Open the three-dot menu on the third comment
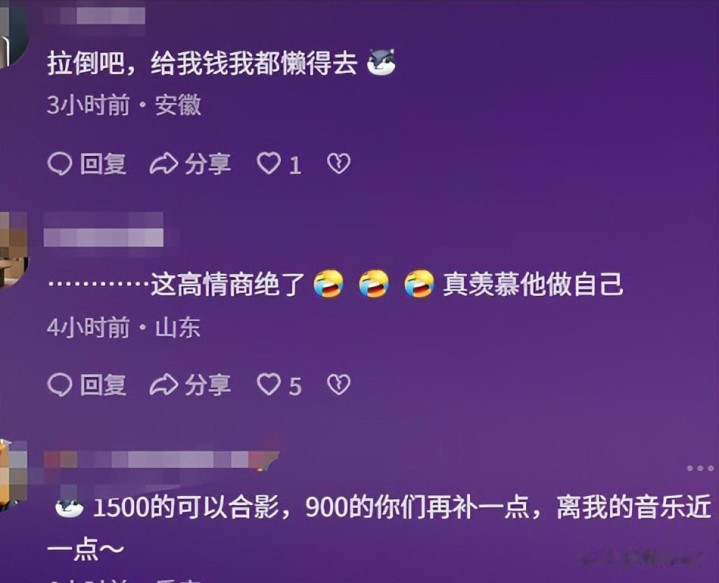The height and width of the screenshot is (583, 719). pyautogui.click(x=700, y=468)
